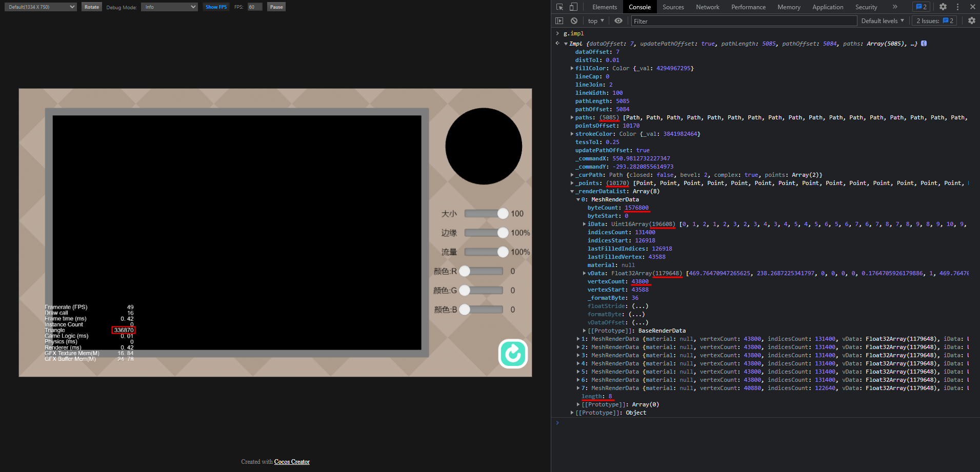Collapse item 0 MeshRenderData

pyautogui.click(x=578, y=199)
